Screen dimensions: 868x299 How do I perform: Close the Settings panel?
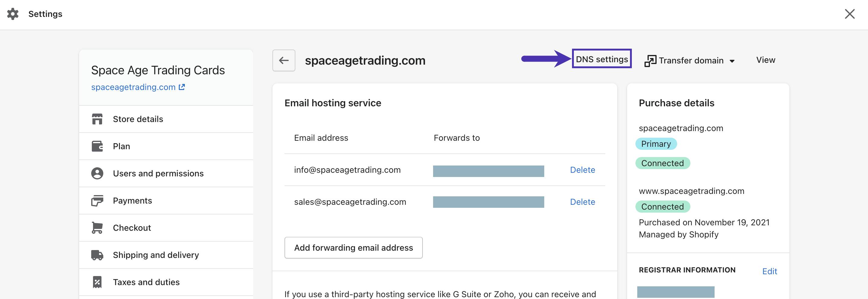pos(850,14)
